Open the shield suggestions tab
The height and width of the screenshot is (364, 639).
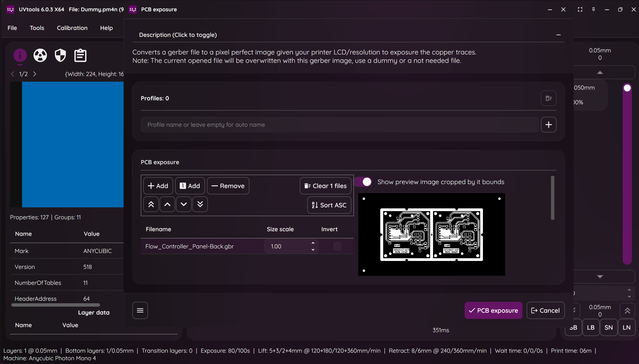60,55
